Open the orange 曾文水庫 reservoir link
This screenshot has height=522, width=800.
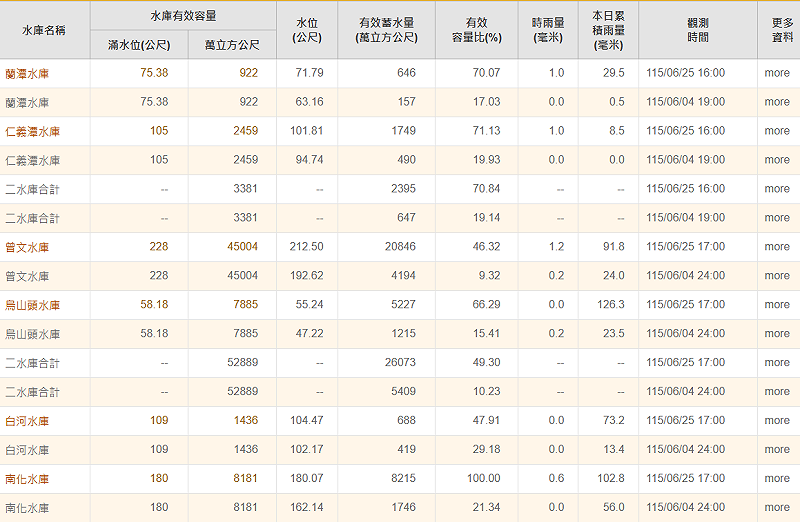click(27, 247)
